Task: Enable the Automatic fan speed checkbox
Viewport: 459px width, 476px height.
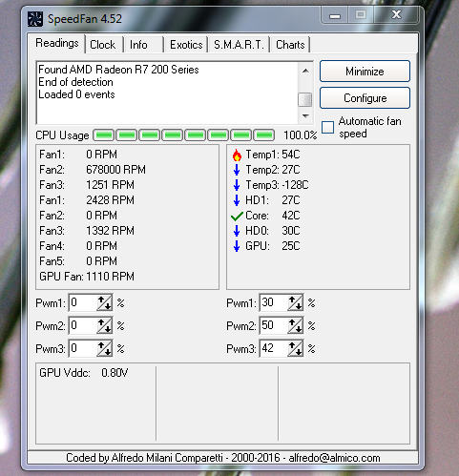Action: tap(327, 127)
